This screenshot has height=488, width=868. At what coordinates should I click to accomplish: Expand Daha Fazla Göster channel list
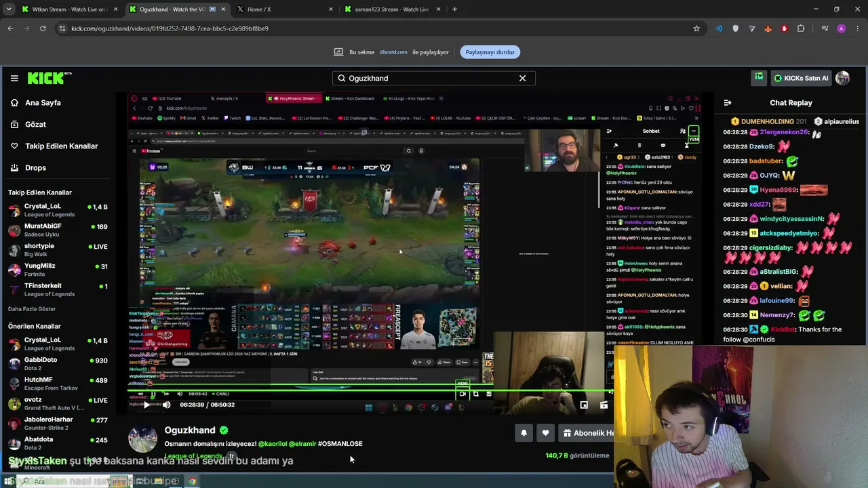pyautogui.click(x=32, y=309)
